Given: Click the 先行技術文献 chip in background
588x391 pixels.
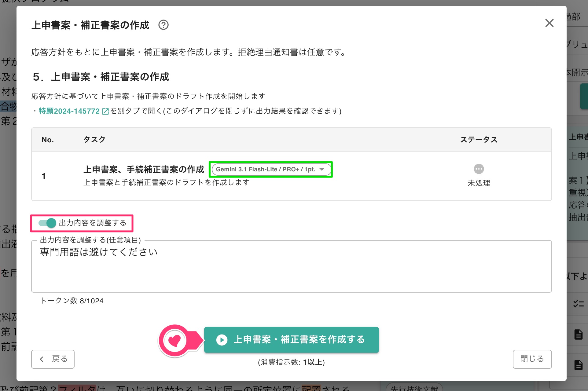Looking at the screenshot, I should pos(414,387).
